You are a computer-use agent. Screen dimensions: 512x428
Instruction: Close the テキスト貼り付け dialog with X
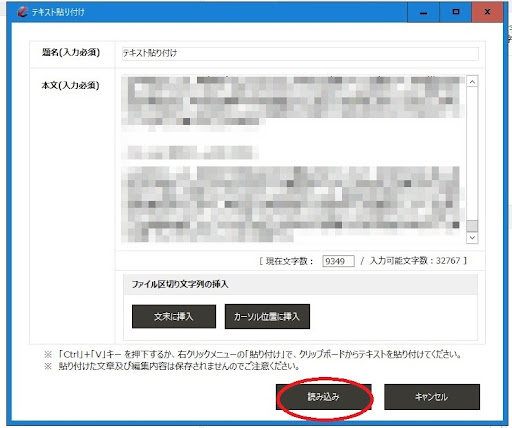(x=487, y=12)
